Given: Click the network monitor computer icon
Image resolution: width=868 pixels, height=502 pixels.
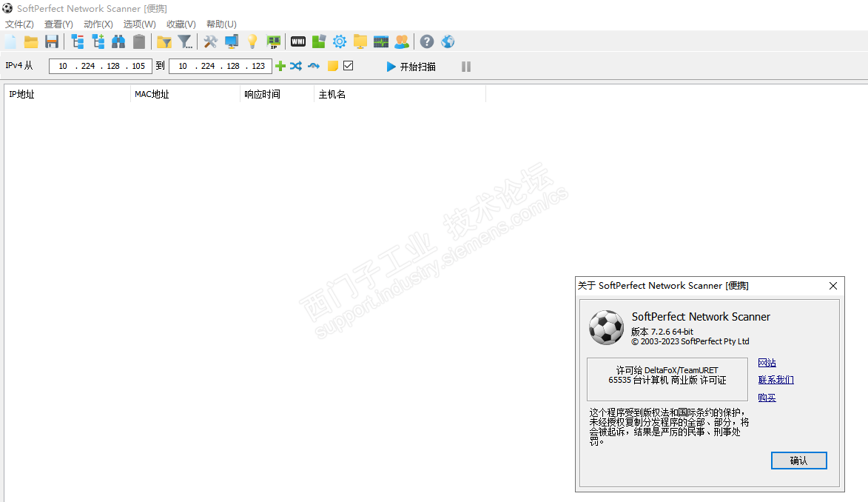Looking at the screenshot, I should 232,41.
